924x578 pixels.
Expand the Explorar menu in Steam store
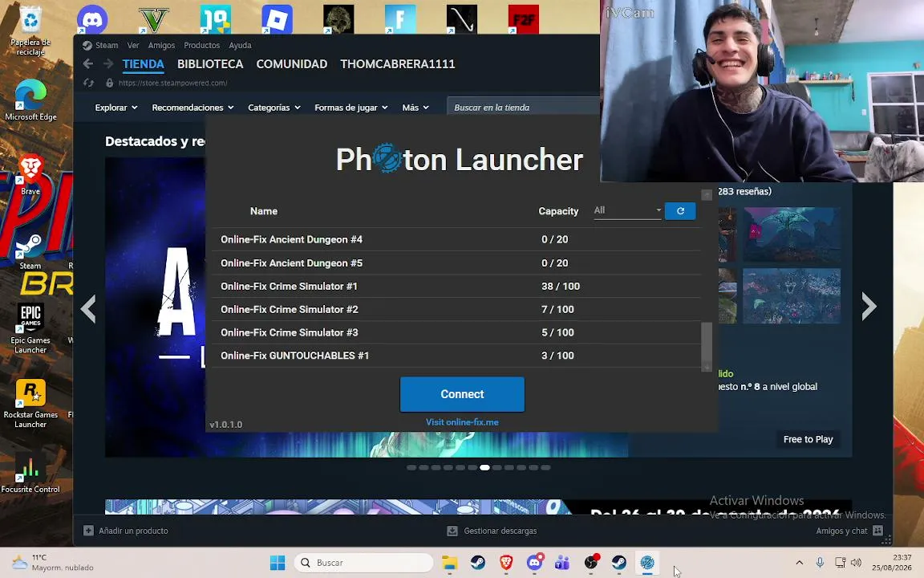tap(116, 108)
